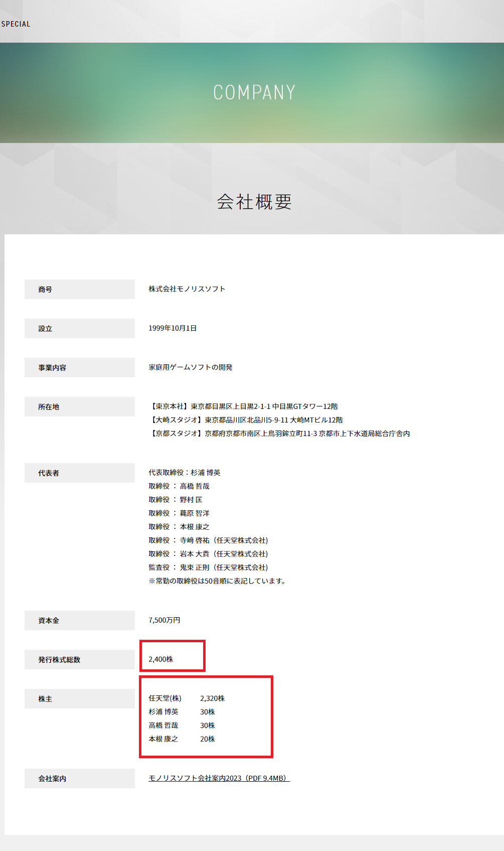Click the 2,320株 share count
Image resolution: width=504 pixels, height=851 pixels.
click(x=213, y=698)
